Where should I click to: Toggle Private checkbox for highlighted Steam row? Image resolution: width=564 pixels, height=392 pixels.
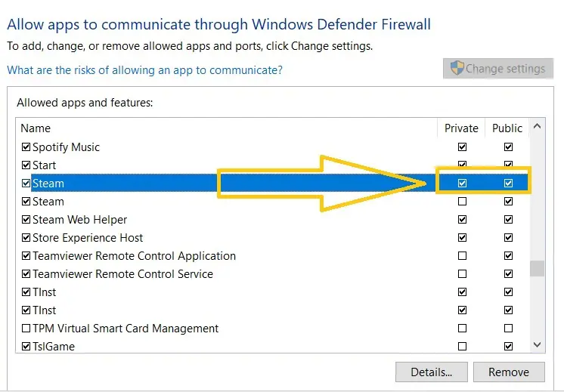(x=462, y=184)
